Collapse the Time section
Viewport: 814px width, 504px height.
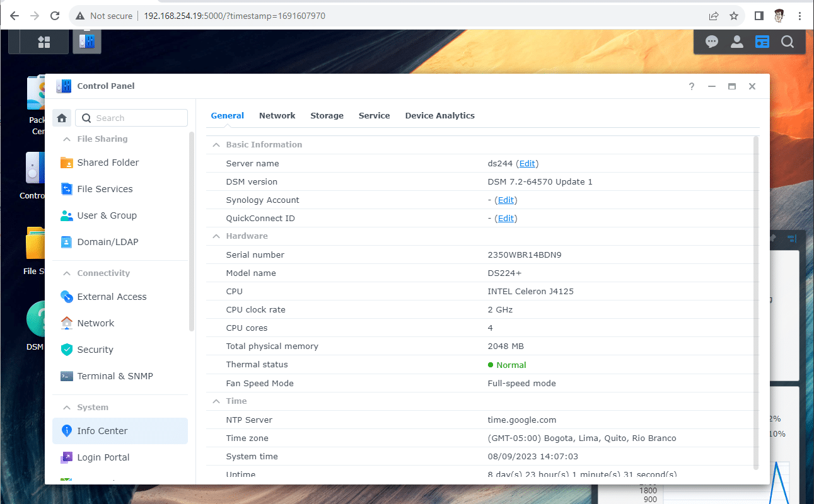coord(216,401)
